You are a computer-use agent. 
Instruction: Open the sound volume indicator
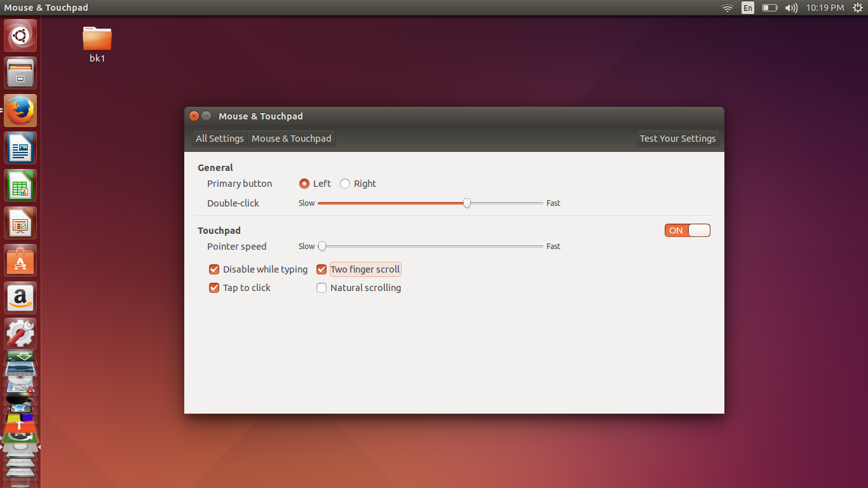pyautogui.click(x=791, y=8)
